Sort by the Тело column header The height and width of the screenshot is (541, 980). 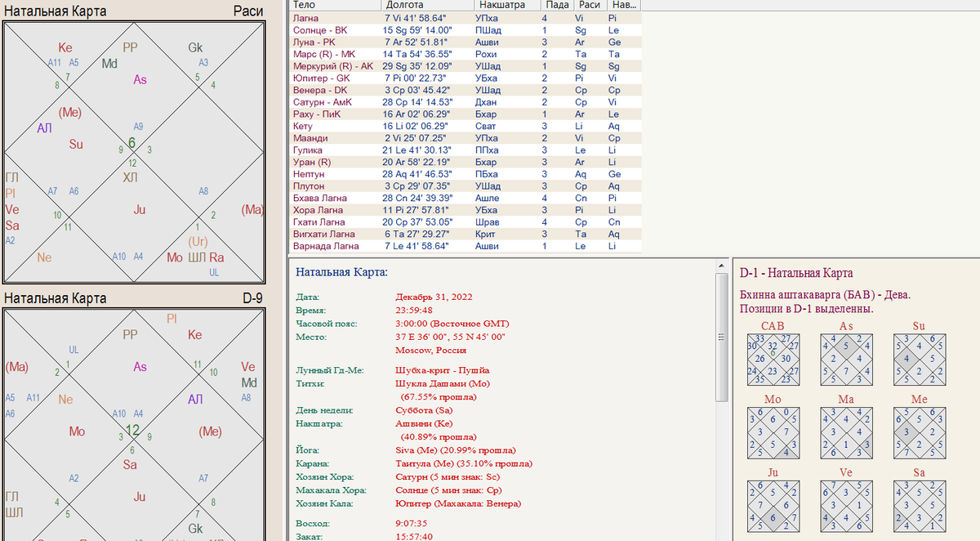point(335,5)
